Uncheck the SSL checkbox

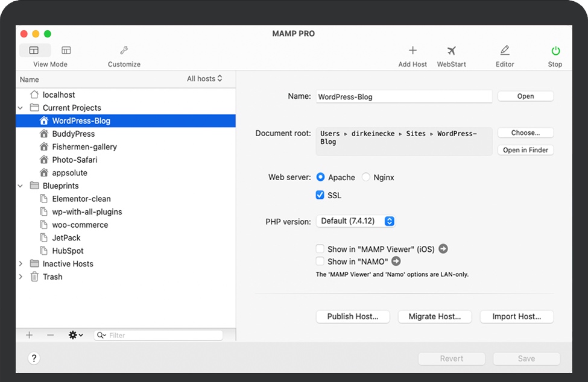(320, 195)
